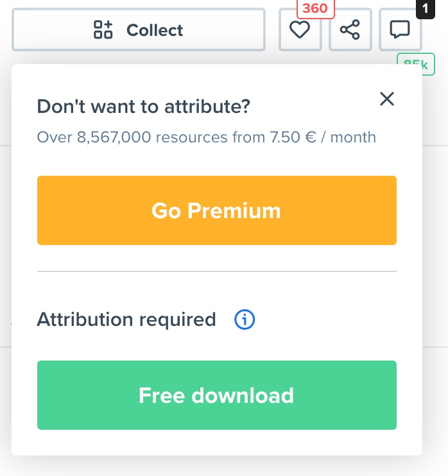Click the grid-plus Collect icon
This screenshot has height=476, width=448.
[103, 30]
